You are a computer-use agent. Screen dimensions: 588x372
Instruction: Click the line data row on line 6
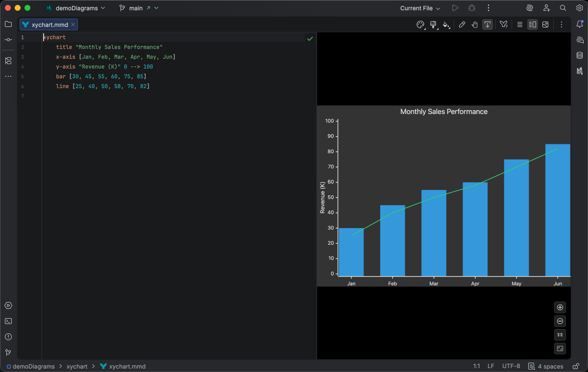point(102,86)
